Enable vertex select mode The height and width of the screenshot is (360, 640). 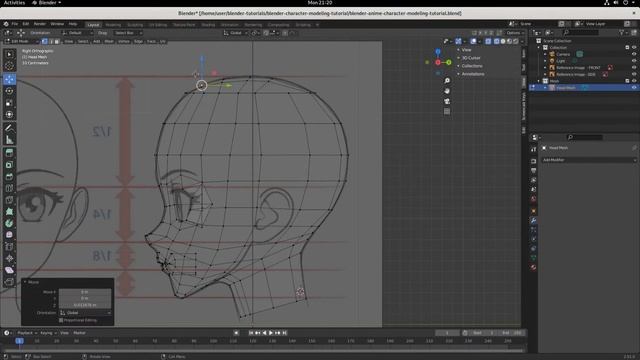pos(45,41)
